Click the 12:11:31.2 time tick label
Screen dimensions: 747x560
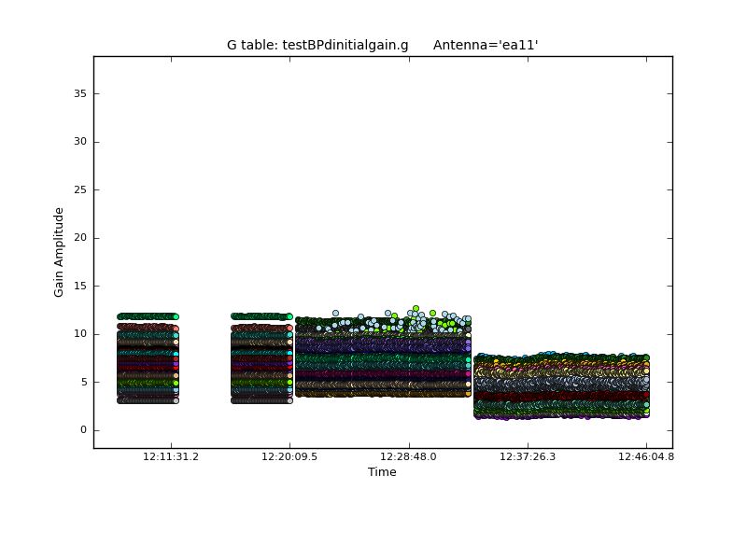click(x=170, y=457)
